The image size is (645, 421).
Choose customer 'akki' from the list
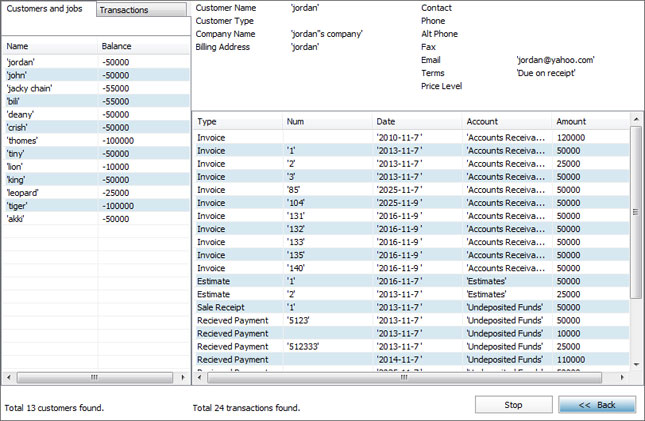(16, 218)
